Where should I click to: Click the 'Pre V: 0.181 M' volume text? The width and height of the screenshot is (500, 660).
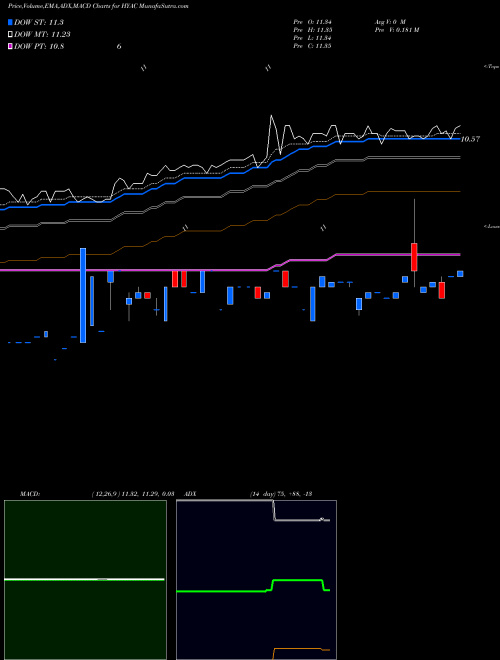tap(396, 30)
